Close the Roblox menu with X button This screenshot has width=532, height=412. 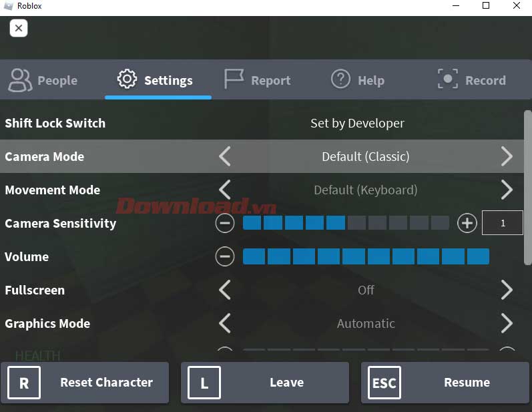(19, 28)
